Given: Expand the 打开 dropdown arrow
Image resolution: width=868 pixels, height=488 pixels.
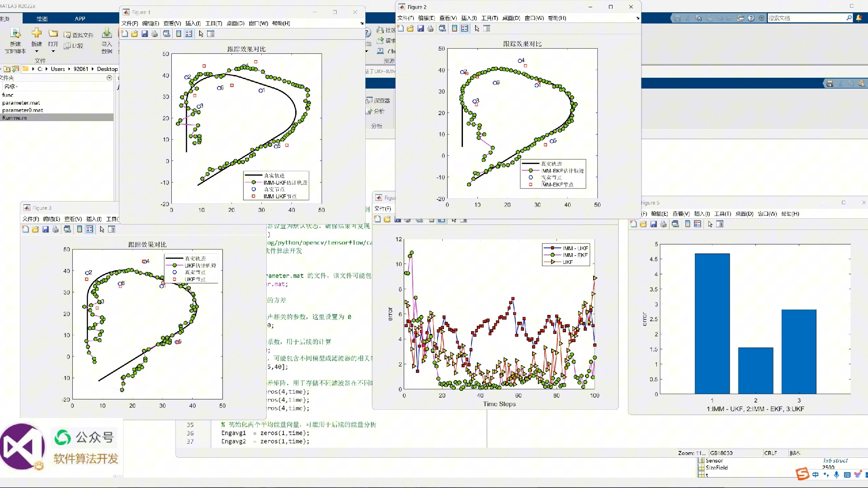Looking at the screenshot, I should (53, 52).
